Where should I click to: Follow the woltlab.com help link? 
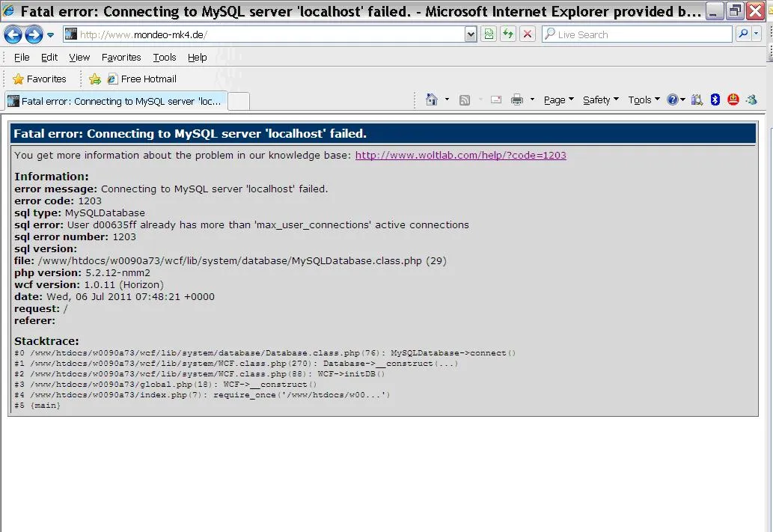pos(460,155)
